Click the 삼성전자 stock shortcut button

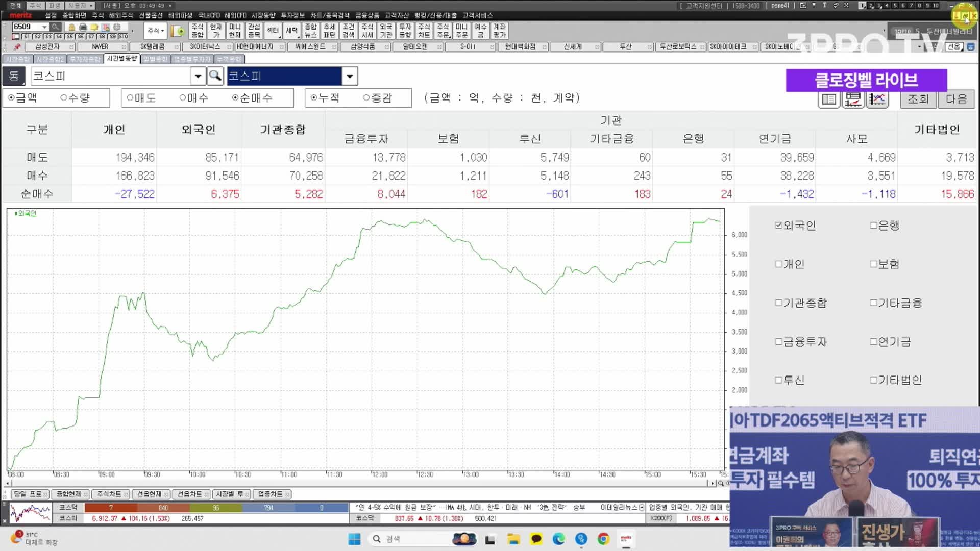50,47
